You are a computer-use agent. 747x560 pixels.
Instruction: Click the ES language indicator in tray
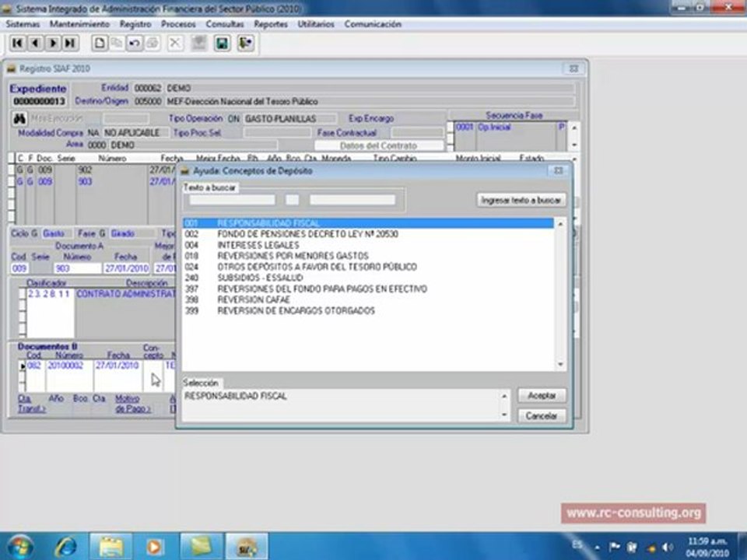point(577,544)
